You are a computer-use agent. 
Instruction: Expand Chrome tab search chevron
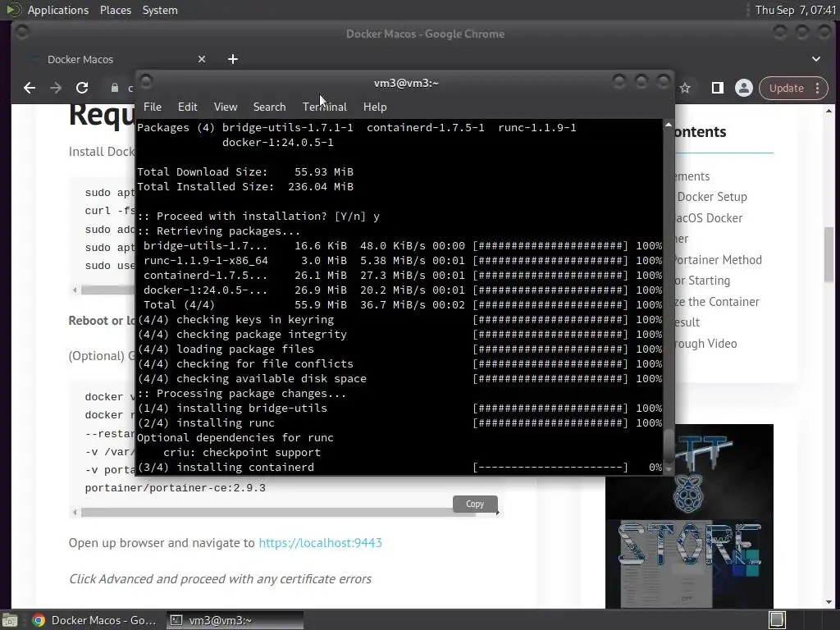click(816, 59)
